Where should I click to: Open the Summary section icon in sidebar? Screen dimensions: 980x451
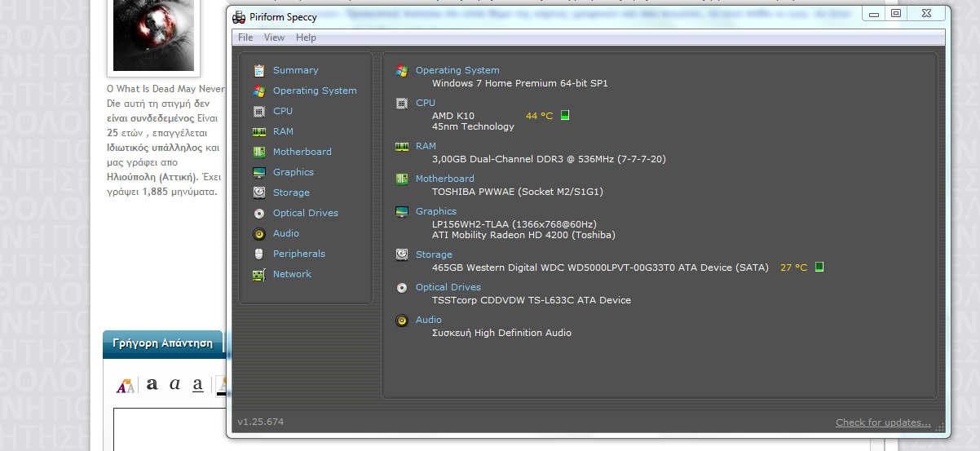pyautogui.click(x=259, y=70)
